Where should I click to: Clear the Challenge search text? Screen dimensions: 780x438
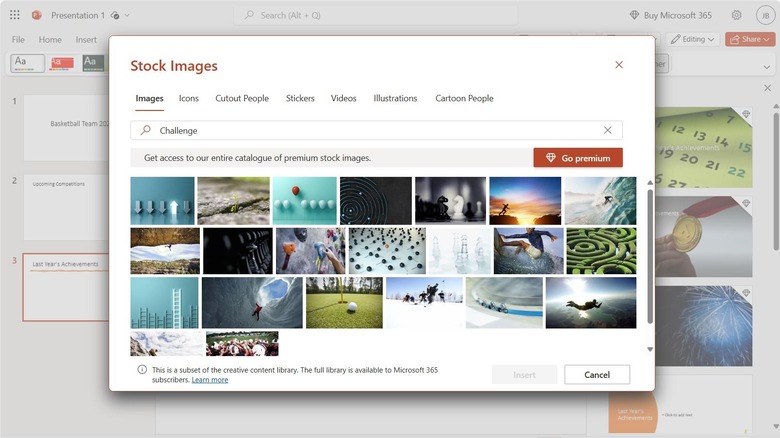point(607,130)
